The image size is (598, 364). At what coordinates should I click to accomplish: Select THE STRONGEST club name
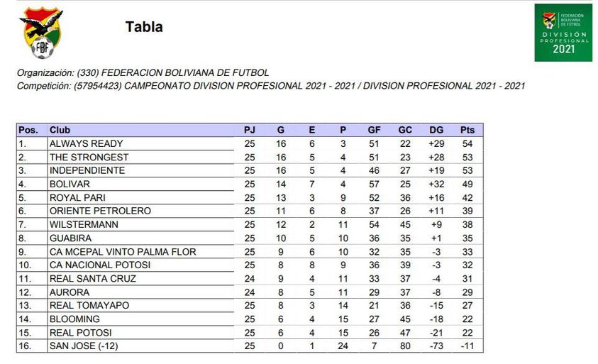[x=89, y=157]
